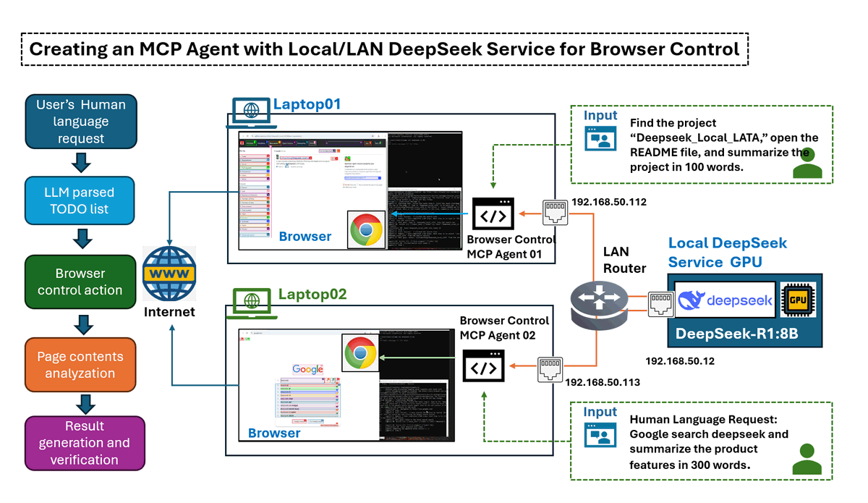Click the Ethernet port icon beside 192.168.50.113
868x503 pixels.
tap(550, 369)
